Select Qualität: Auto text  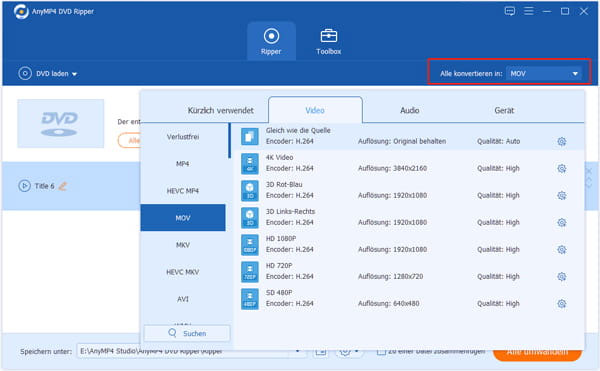[498, 142]
